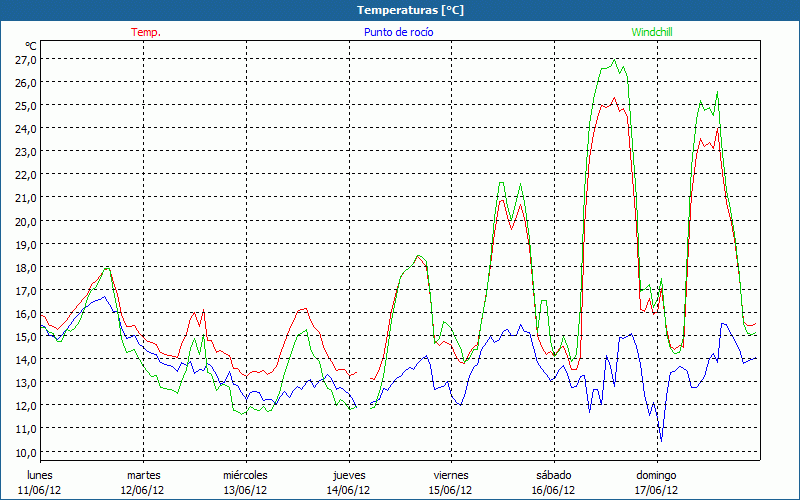The width and height of the screenshot is (800, 500).
Task: Click the highest green Windchill peak on sábado
Action: (x=615, y=61)
